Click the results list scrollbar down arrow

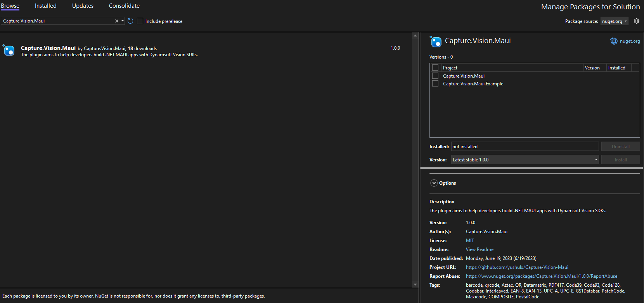tap(415, 284)
